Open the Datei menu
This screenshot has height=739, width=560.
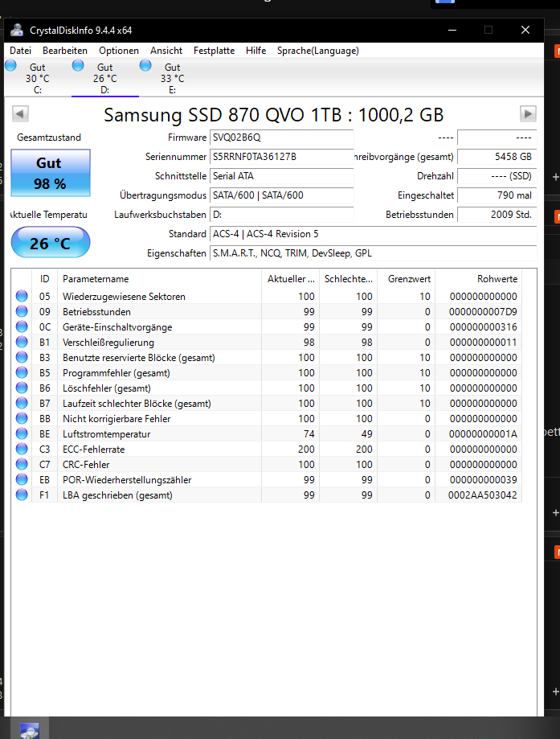point(20,51)
